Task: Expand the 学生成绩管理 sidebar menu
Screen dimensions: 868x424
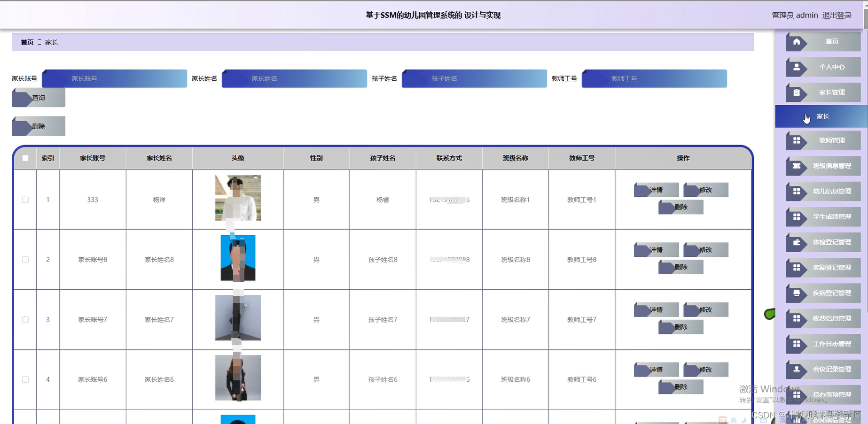Action: 823,216
